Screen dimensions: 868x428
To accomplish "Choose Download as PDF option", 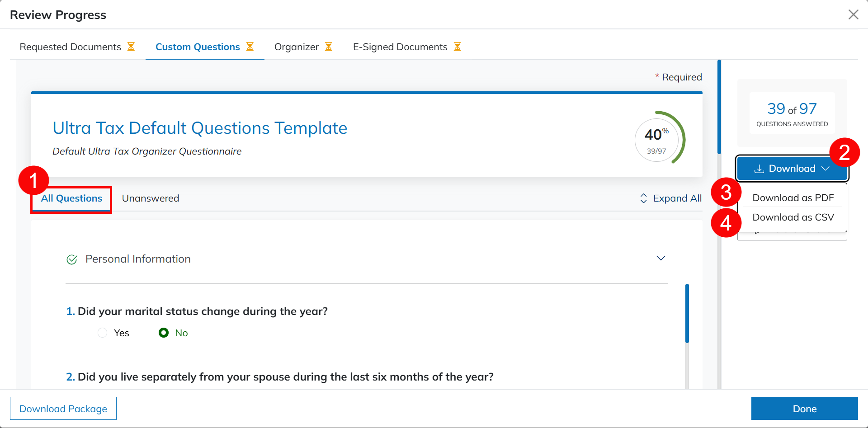I will point(793,198).
